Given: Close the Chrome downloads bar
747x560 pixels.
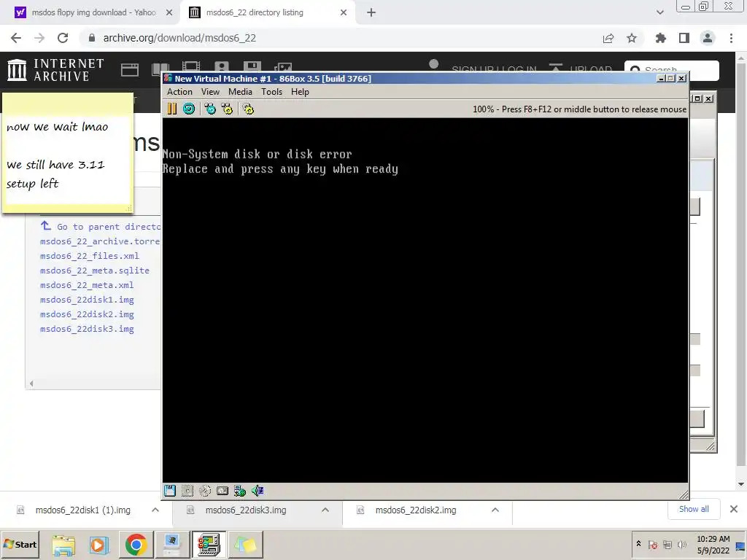Looking at the screenshot, I should pos(734,509).
